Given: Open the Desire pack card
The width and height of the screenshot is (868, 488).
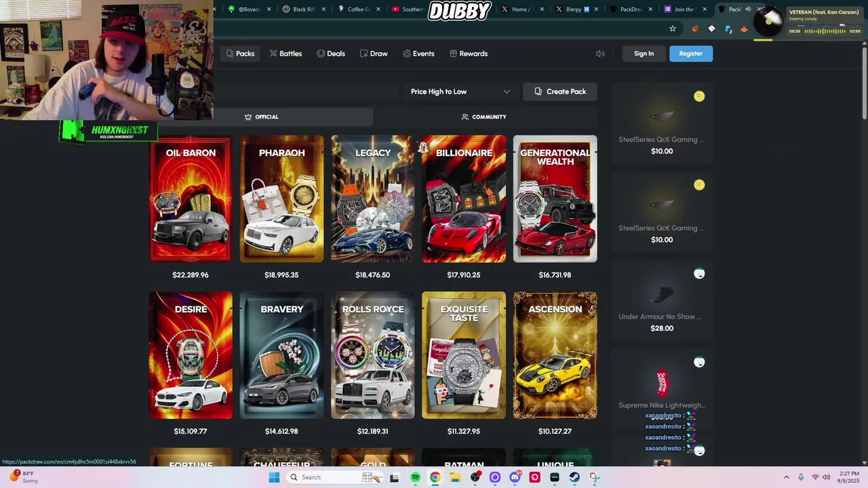Looking at the screenshot, I should pos(191,355).
